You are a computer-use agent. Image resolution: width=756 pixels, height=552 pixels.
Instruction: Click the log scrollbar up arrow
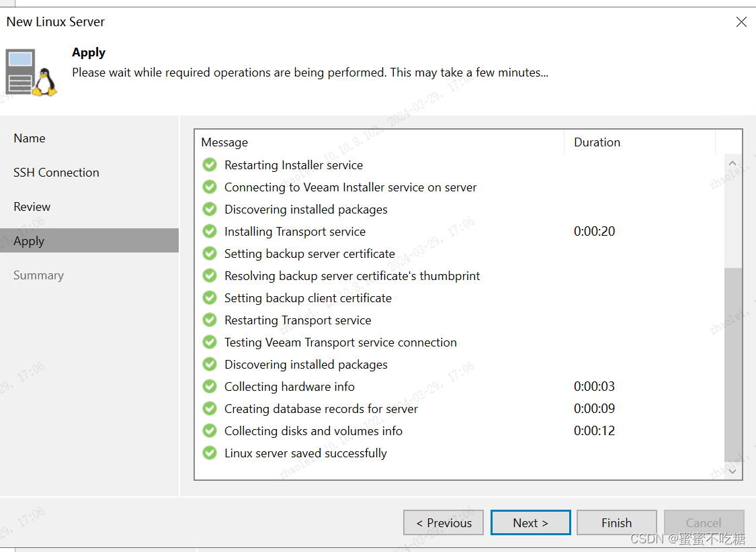tap(733, 163)
